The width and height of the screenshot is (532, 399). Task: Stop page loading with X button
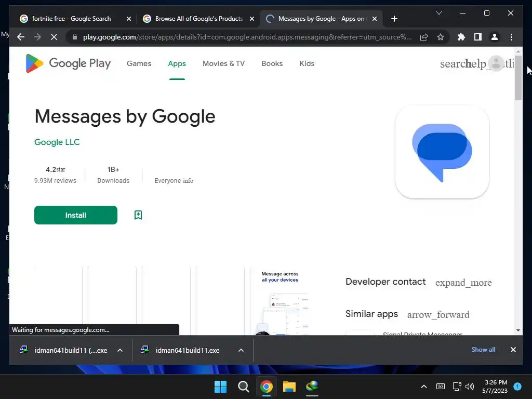point(54,37)
